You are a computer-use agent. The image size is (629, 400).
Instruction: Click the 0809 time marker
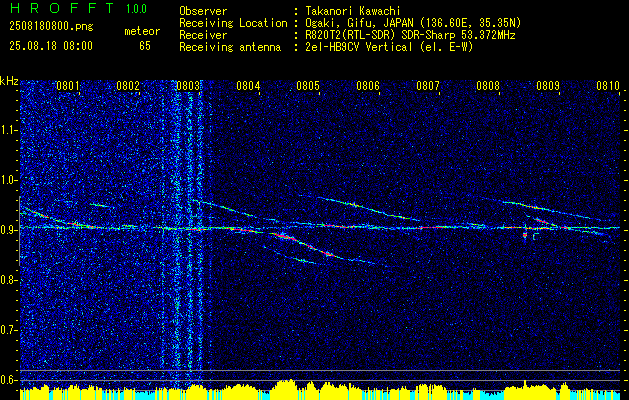[x=548, y=86]
